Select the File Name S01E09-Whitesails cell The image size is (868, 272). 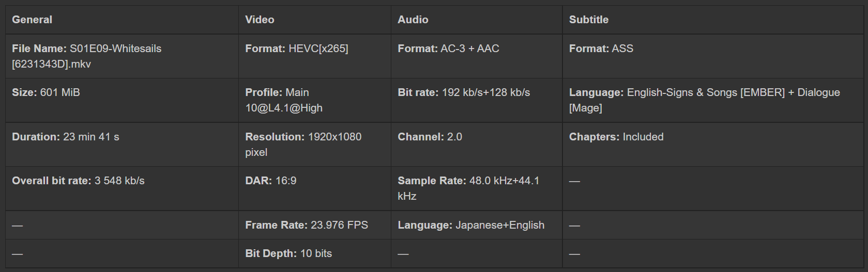pos(86,56)
